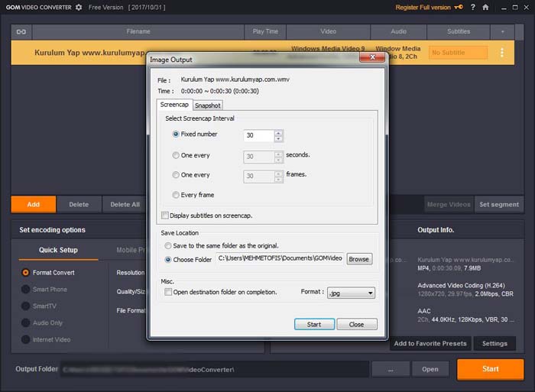Image resolution: width=535 pixels, height=392 pixels.
Task: Select Internet Video radio in Quick Setup
Action: coord(25,339)
